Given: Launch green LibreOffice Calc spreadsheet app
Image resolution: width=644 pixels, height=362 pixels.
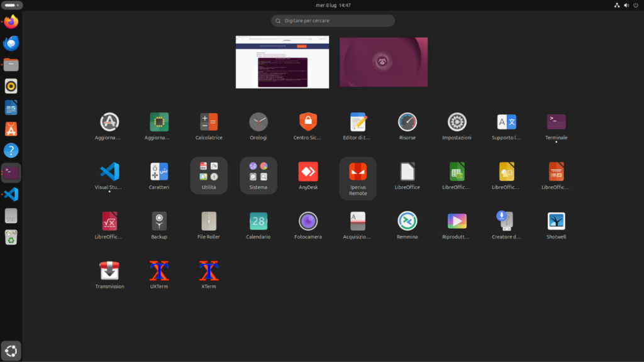Looking at the screenshot, I should pyautogui.click(x=457, y=172).
